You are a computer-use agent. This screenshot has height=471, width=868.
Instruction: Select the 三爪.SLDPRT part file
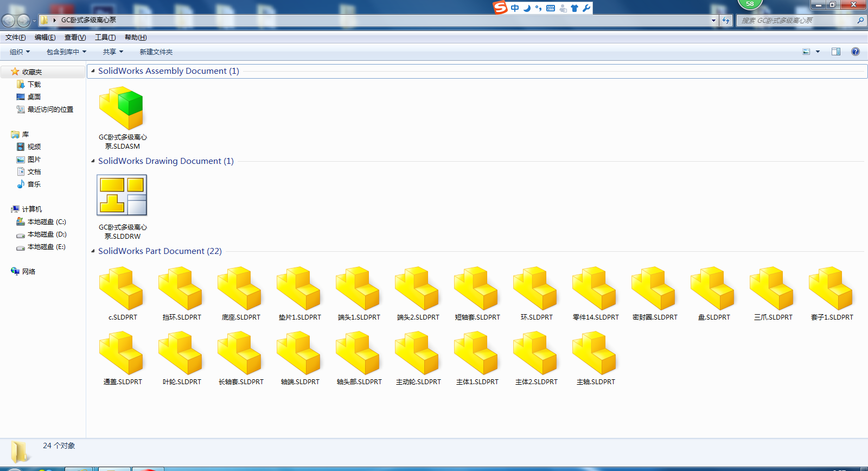coord(773,294)
